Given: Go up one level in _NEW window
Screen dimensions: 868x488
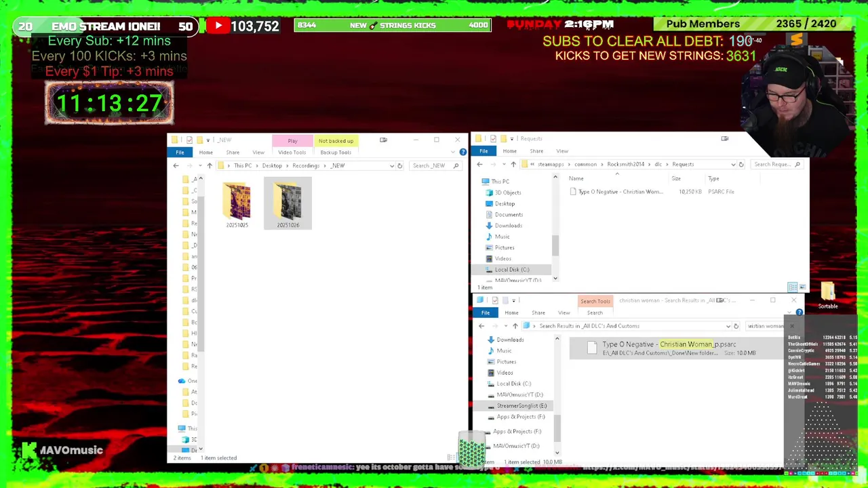Looking at the screenshot, I should pos(210,165).
